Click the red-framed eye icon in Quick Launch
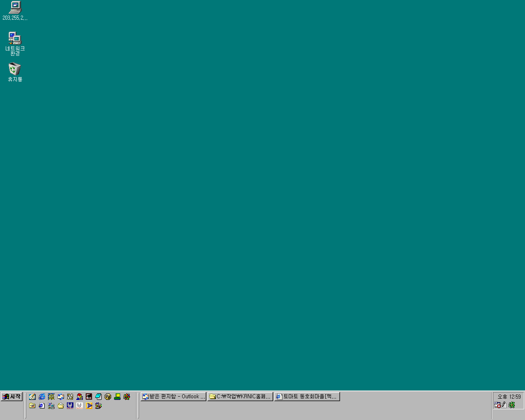The width and height of the screenshot is (525, 420). click(89, 397)
